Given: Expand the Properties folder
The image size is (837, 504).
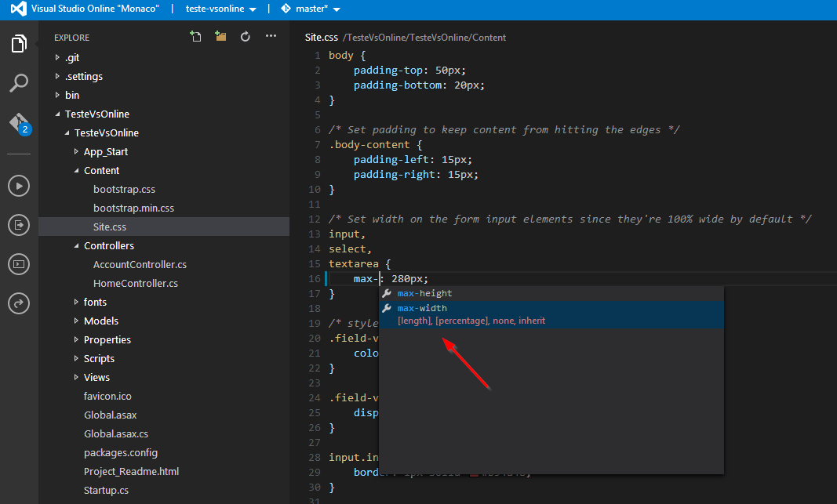Looking at the screenshot, I should tap(76, 339).
